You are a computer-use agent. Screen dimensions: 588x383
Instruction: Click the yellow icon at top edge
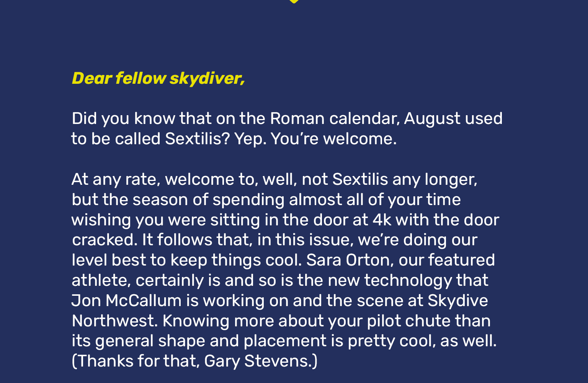(294, 1)
